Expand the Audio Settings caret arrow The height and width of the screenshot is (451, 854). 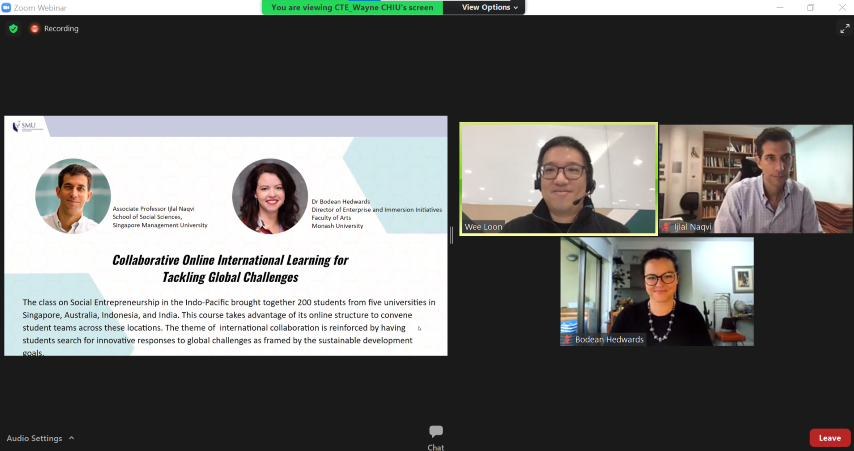[71, 438]
